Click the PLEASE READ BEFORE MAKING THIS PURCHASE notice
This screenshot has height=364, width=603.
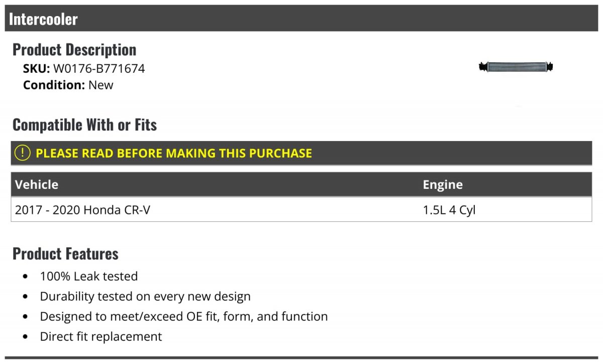174,153
